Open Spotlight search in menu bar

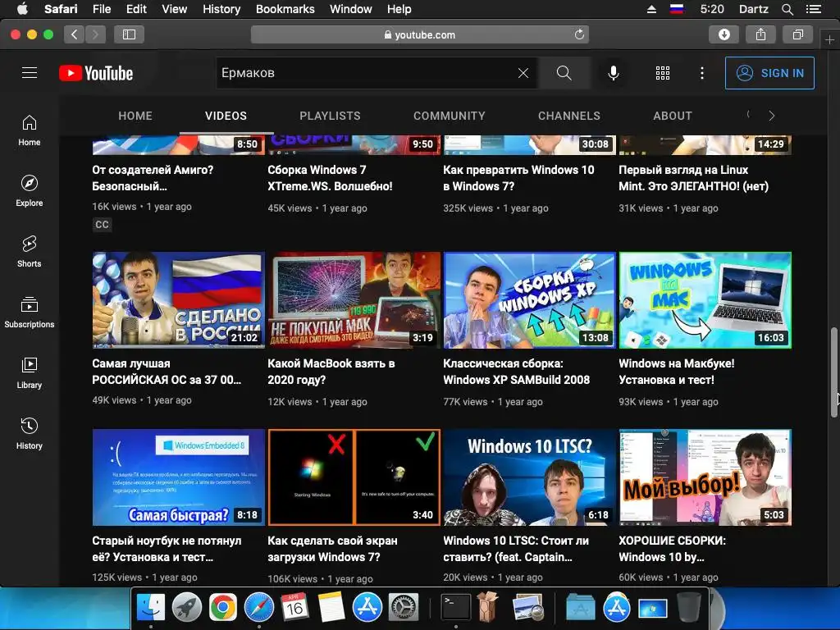[x=787, y=9]
